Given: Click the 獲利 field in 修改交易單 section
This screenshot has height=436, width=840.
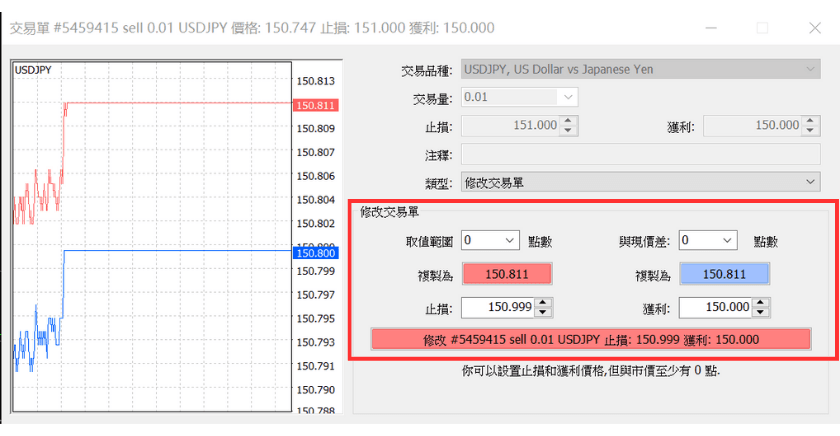Looking at the screenshot, I should point(715,308).
